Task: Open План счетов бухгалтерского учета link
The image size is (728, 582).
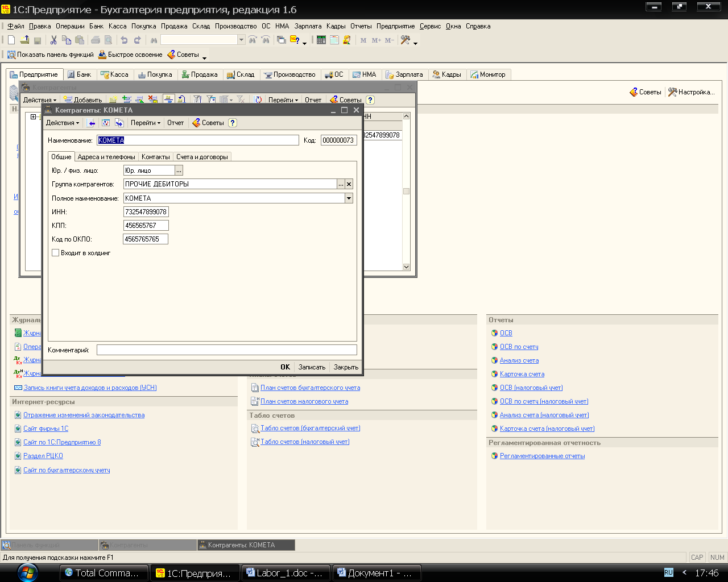Action: pos(310,388)
